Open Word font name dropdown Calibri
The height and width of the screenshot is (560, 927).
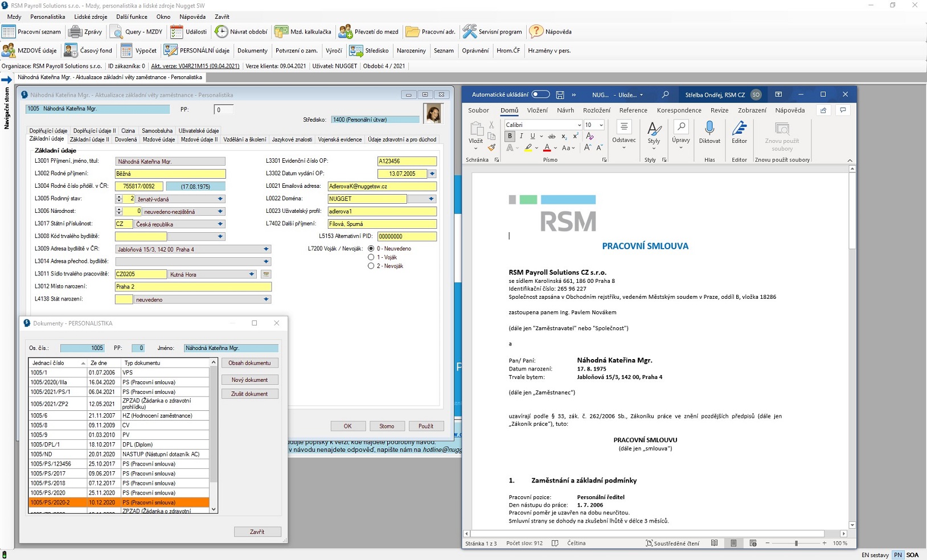pyautogui.click(x=579, y=125)
